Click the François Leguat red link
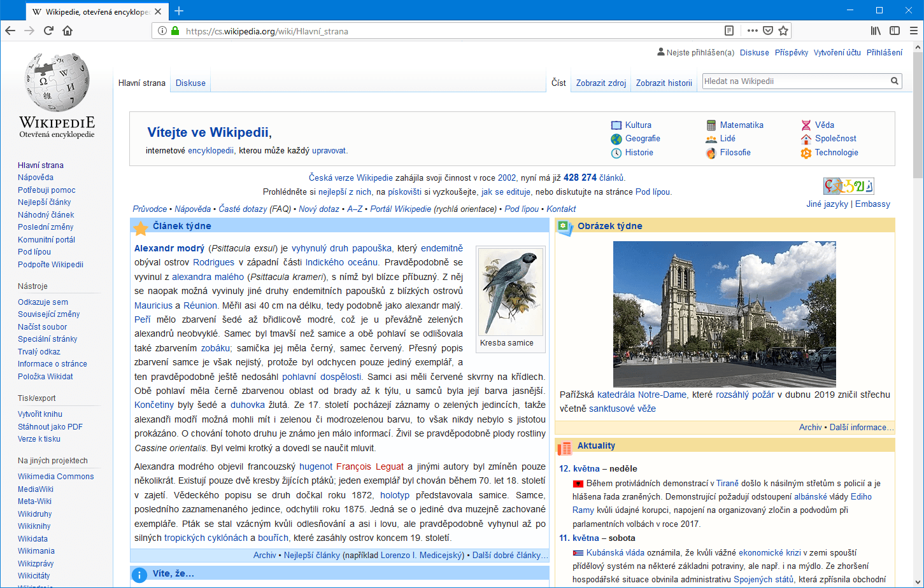Viewport: 924px width, 588px height. (370, 466)
